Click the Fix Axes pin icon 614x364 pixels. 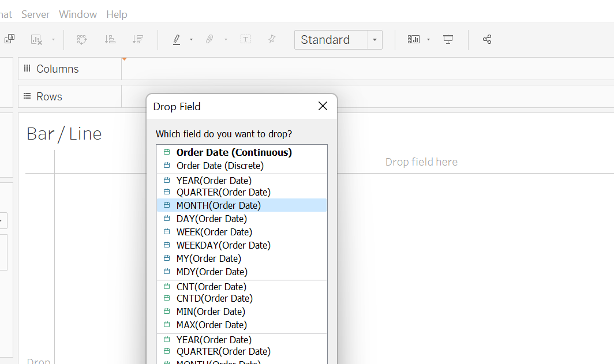(272, 39)
